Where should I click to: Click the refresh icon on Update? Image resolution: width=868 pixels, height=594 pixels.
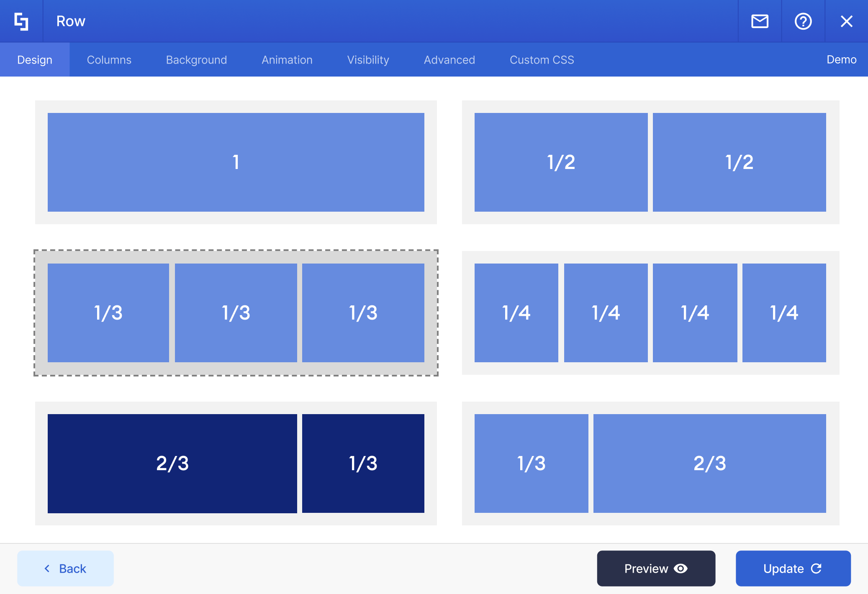[816, 568]
